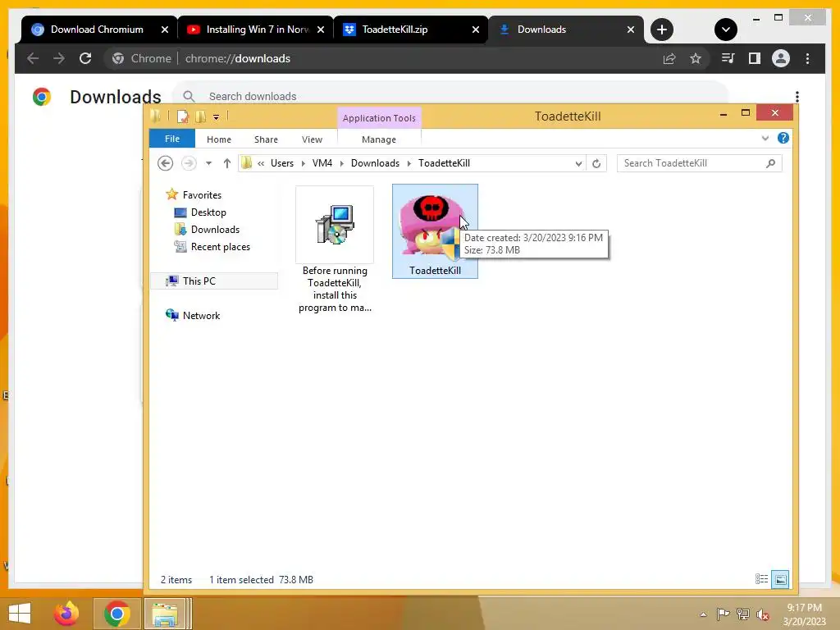This screenshot has width=840, height=630.
Task: Switch to the Home ribbon tab
Action: 218,139
